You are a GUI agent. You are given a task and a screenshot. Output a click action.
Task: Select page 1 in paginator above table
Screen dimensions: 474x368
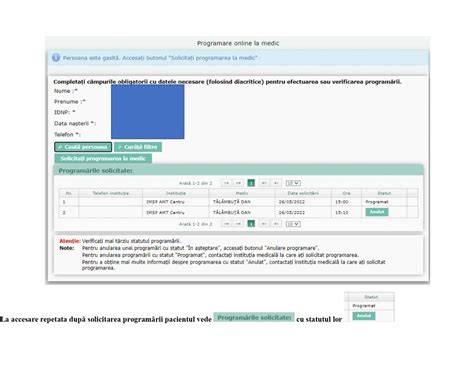(x=251, y=183)
